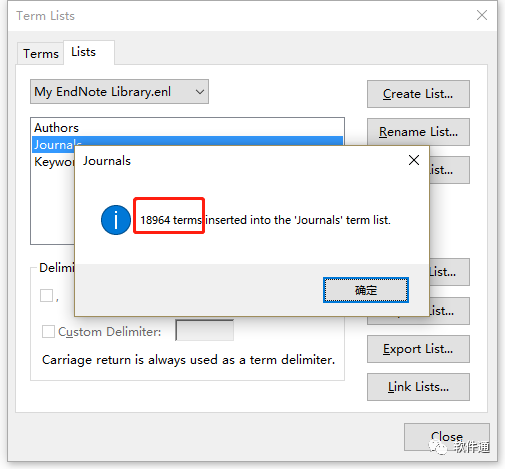Select the Keywords list entry

pos(53,162)
